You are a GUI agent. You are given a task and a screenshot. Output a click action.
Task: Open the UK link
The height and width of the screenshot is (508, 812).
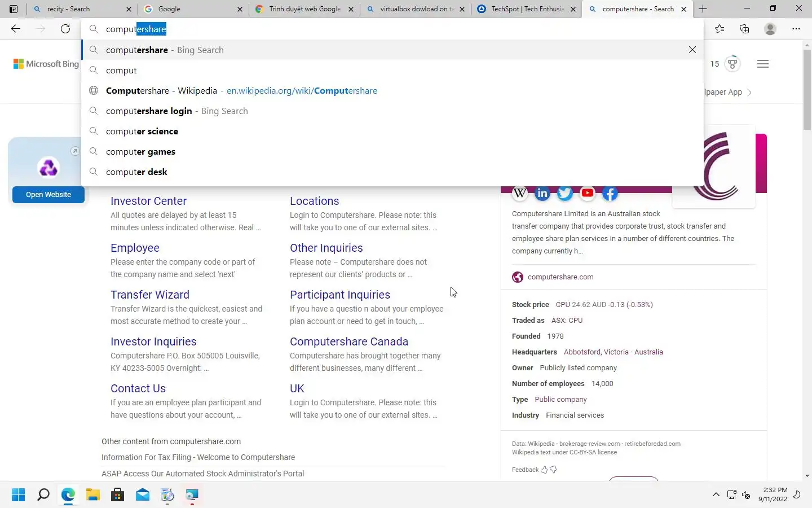pyautogui.click(x=297, y=388)
